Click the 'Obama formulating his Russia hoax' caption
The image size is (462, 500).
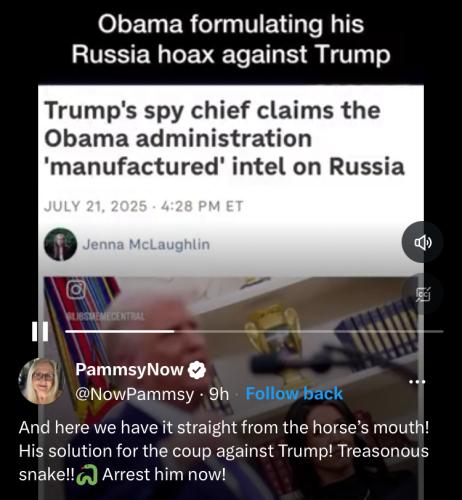[x=231, y=39]
